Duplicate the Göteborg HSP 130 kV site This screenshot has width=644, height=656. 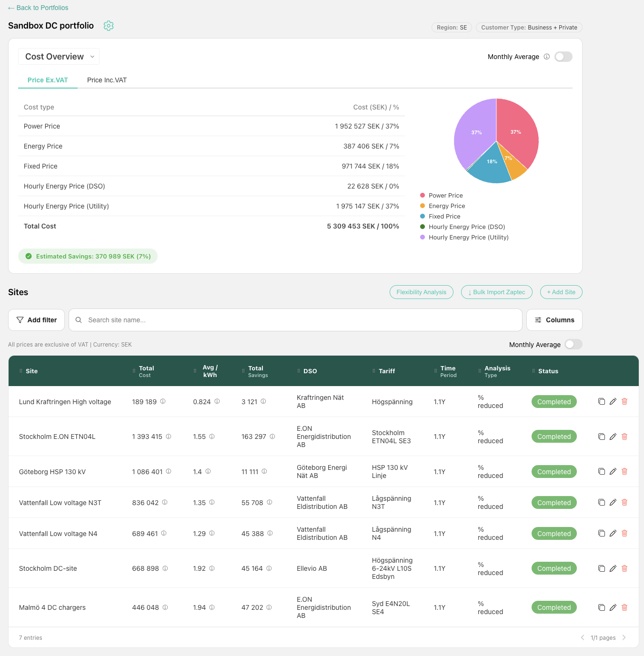click(x=602, y=471)
